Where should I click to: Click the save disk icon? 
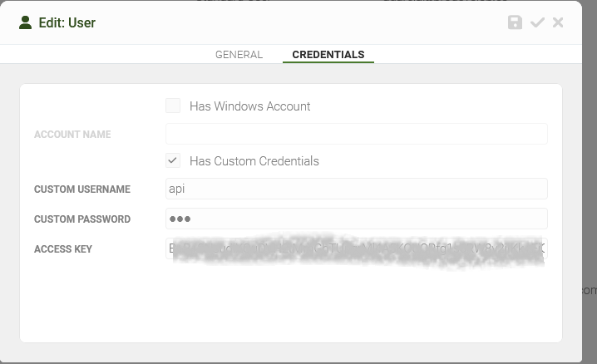coord(515,22)
